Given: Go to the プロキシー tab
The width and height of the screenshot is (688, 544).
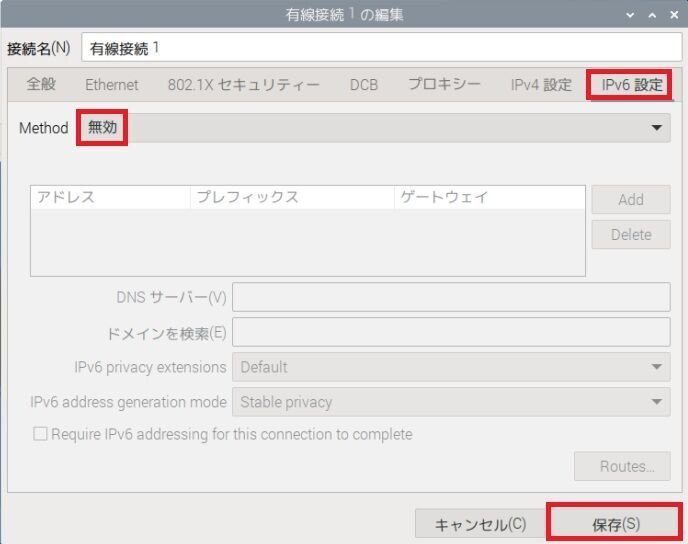Looking at the screenshot, I should 444,85.
